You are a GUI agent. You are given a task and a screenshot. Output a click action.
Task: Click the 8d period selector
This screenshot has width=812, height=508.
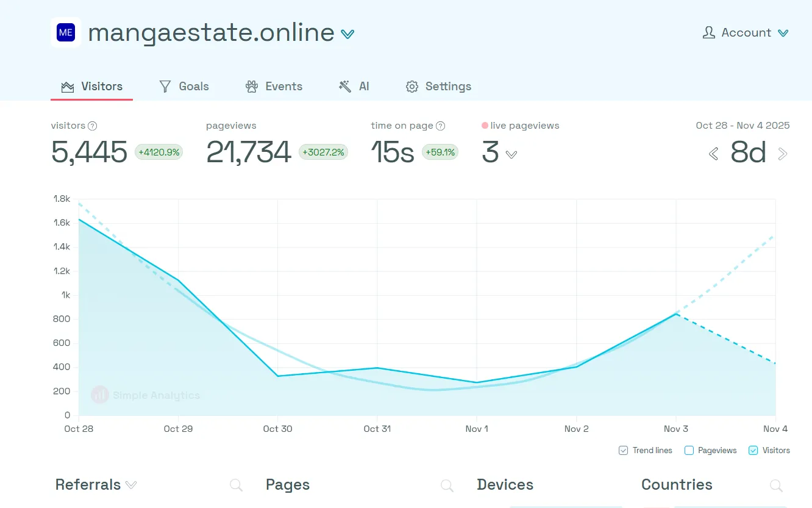(x=748, y=154)
